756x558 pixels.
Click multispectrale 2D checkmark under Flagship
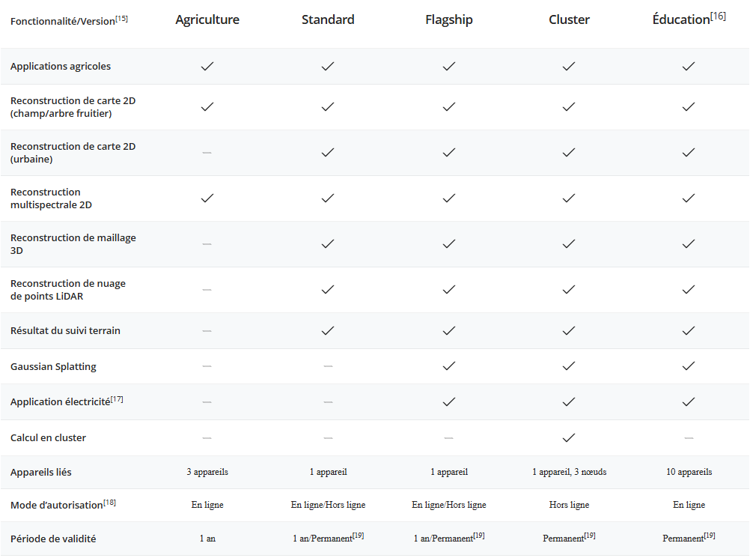448,198
